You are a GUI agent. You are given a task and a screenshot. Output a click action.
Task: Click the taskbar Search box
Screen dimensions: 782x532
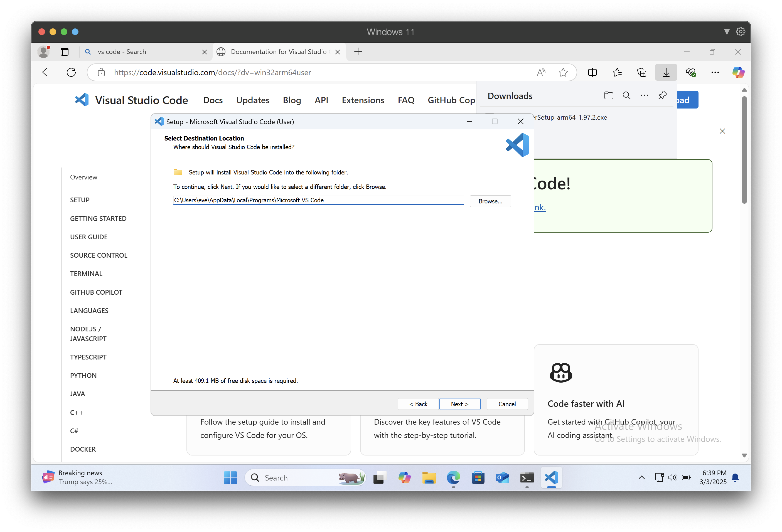pos(305,477)
